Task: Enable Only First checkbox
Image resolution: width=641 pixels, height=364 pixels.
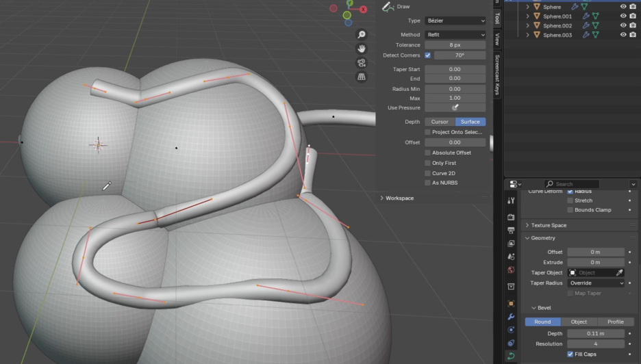Action: tap(427, 163)
